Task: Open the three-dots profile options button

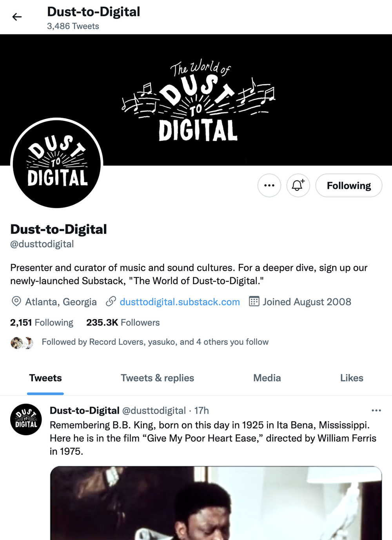Action: click(269, 185)
